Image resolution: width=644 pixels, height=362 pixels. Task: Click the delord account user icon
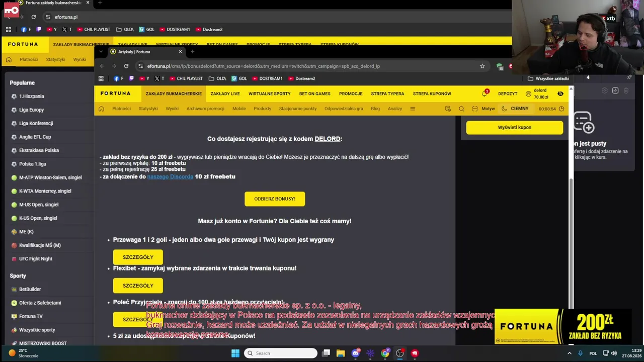(528, 94)
